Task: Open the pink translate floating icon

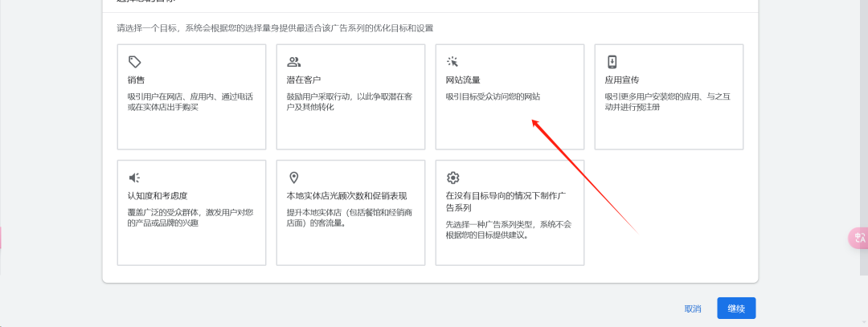Action: click(x=858, y=238)
